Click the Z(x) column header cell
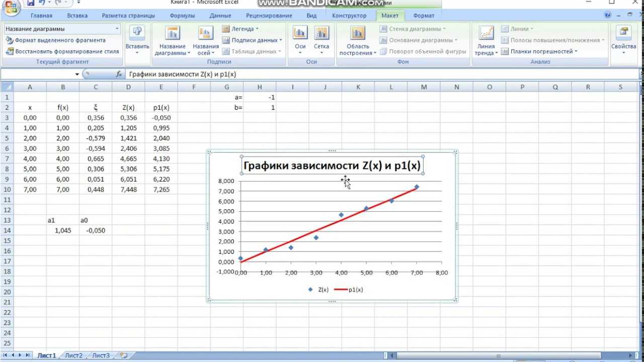644x362 pixels. click(x=128, y=108)
